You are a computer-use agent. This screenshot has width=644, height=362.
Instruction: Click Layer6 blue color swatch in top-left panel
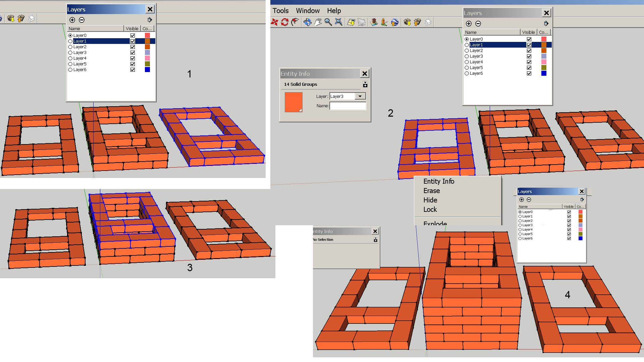pos(147,70)
